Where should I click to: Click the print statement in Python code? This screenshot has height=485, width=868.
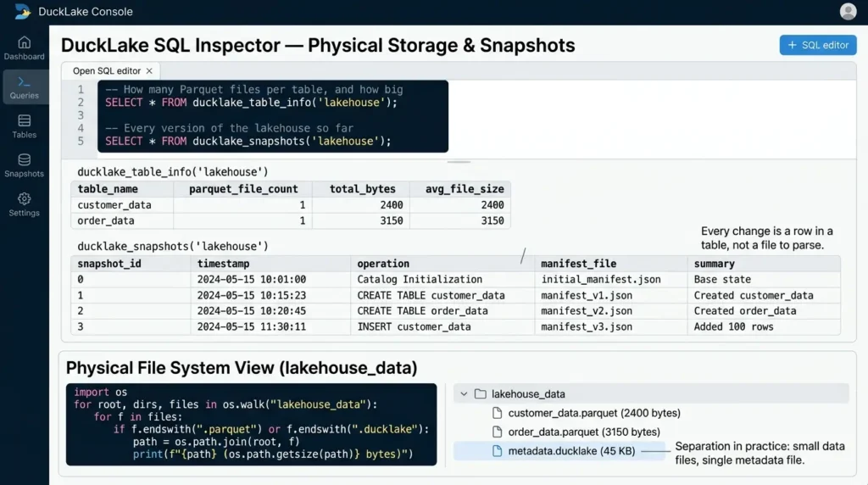tap(273, 454)
